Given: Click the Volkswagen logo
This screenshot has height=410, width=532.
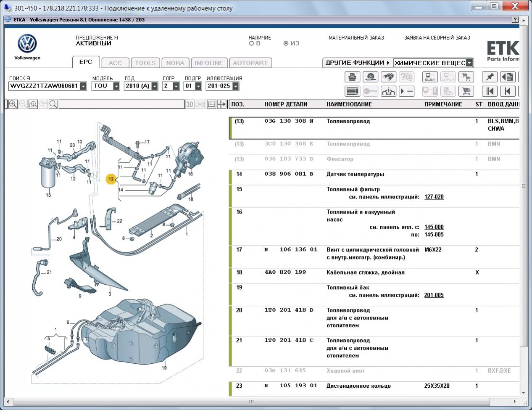Looking at the screenshot, I should (27, 44).
